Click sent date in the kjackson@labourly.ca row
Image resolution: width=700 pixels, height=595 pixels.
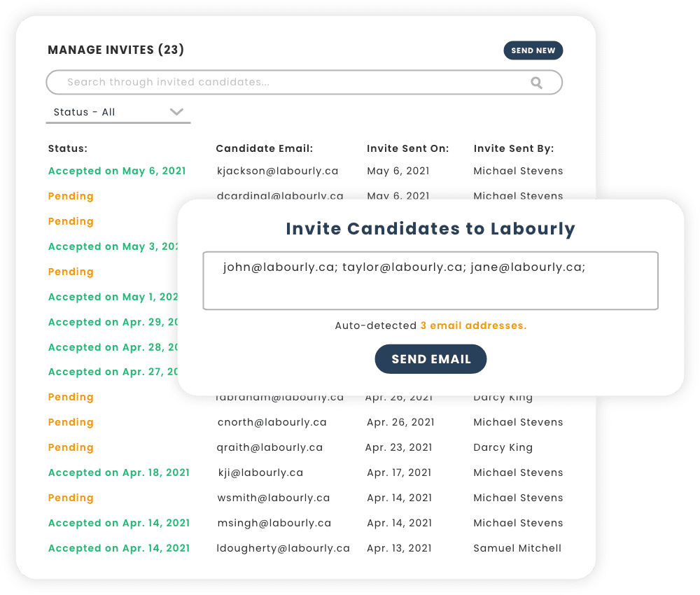tap(398, 171)
